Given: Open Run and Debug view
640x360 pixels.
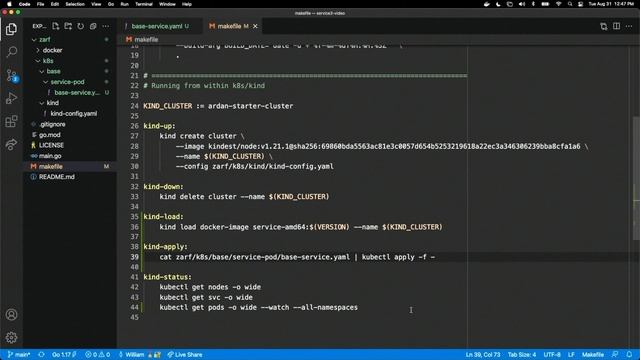Looking at the screenshot, I should [11, 98].
